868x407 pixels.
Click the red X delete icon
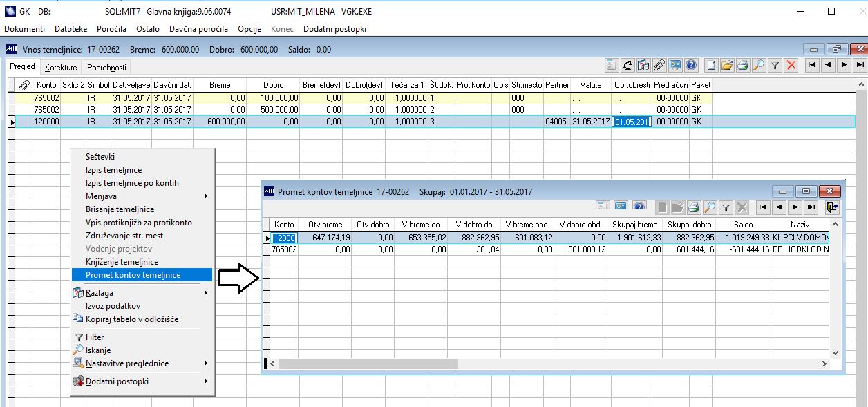791,65
